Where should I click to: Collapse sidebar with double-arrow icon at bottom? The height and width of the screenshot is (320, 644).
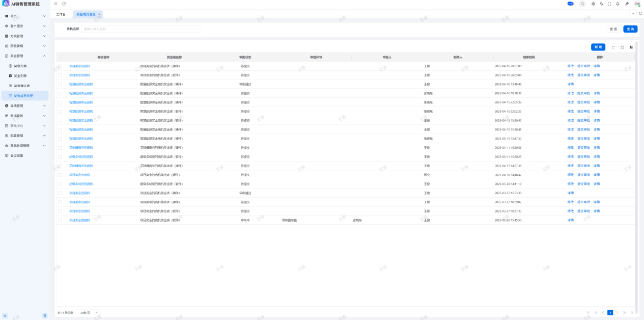click(5, 315)
